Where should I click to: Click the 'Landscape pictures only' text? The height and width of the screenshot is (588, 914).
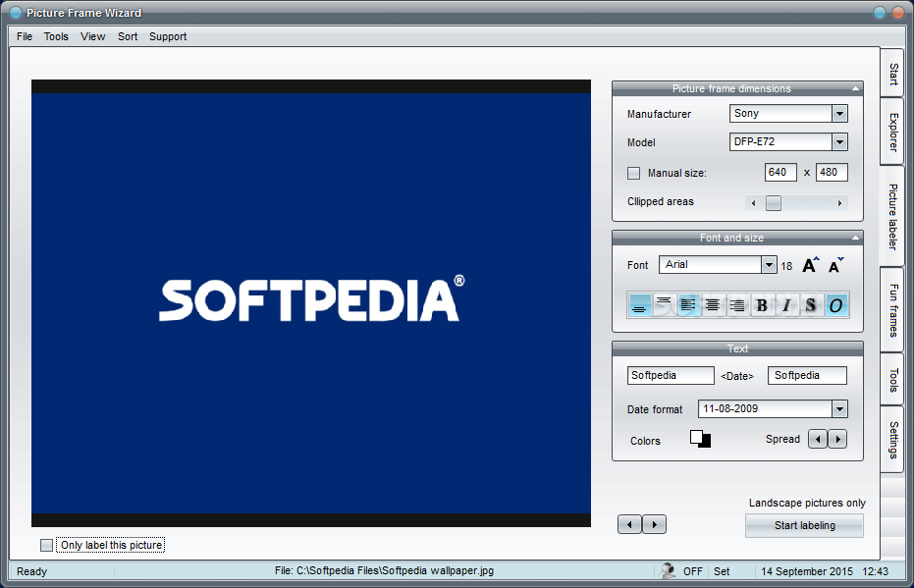(807, 503)
